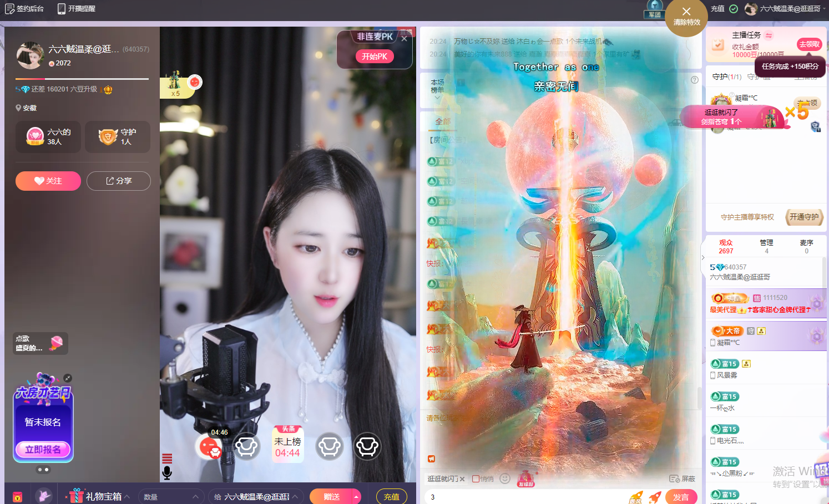
Task: Select the 麦序 0 tab
Action: coord(806,247)
